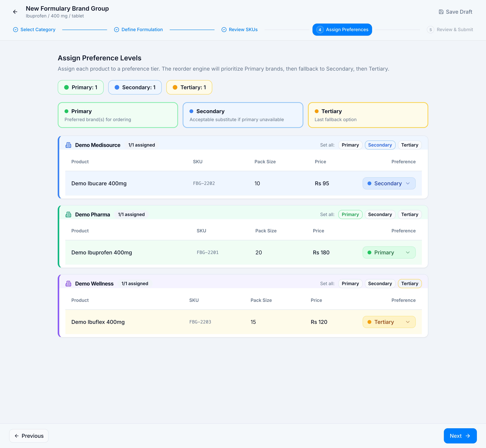486x448 pixels.
Task: Click the Secondary: 1 count badge
Action: tap(135, 87)
